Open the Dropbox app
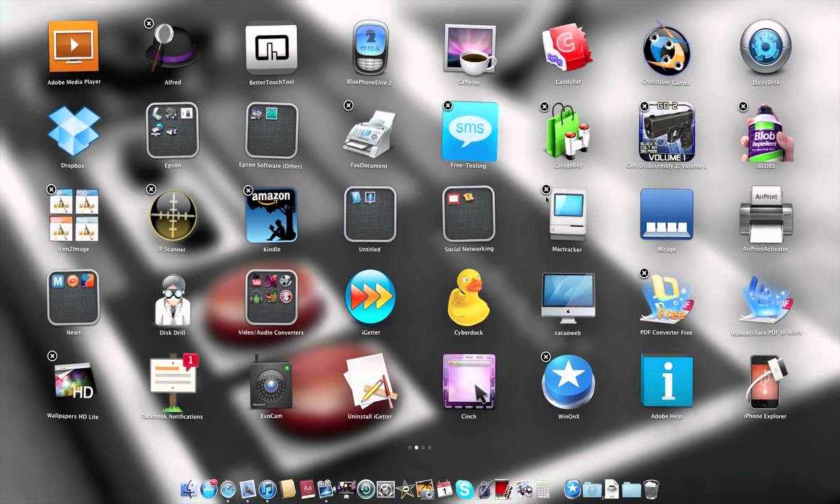840x504 pixels. click(73, 131)
